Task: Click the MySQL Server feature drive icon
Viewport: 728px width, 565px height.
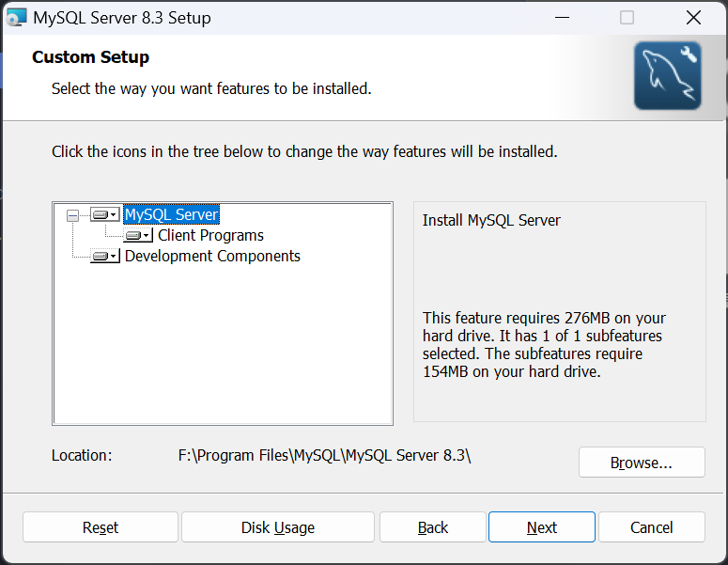Action: 101,214
